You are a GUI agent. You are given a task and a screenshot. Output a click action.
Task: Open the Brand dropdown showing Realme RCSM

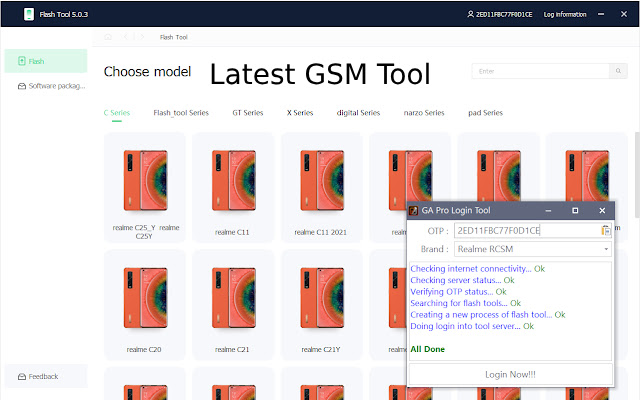(x=533, y=249)
